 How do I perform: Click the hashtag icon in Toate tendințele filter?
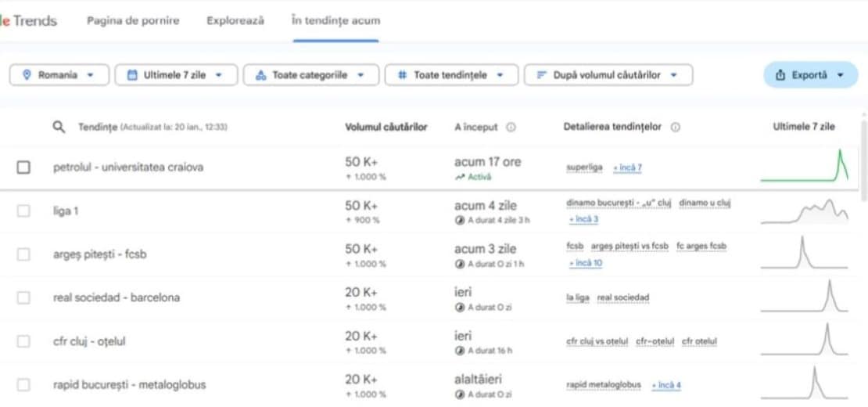402,75
